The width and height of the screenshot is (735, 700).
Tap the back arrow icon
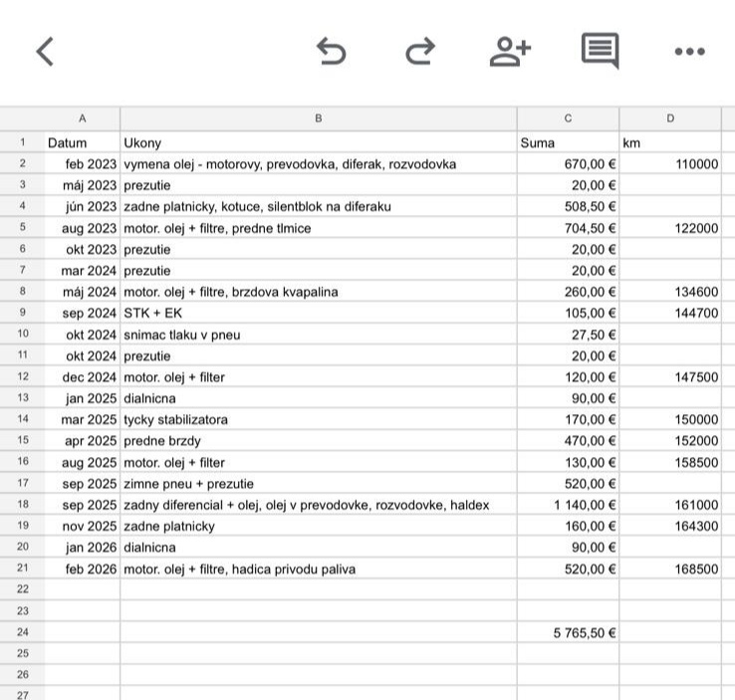[x=44, y=52]
